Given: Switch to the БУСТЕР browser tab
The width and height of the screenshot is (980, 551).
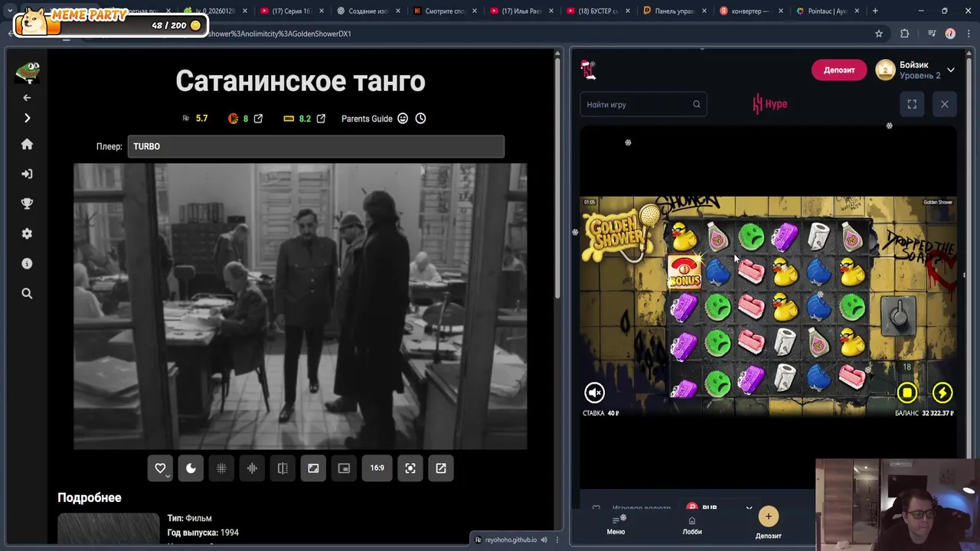Looking at the screenshot, I should click(597, 11).
